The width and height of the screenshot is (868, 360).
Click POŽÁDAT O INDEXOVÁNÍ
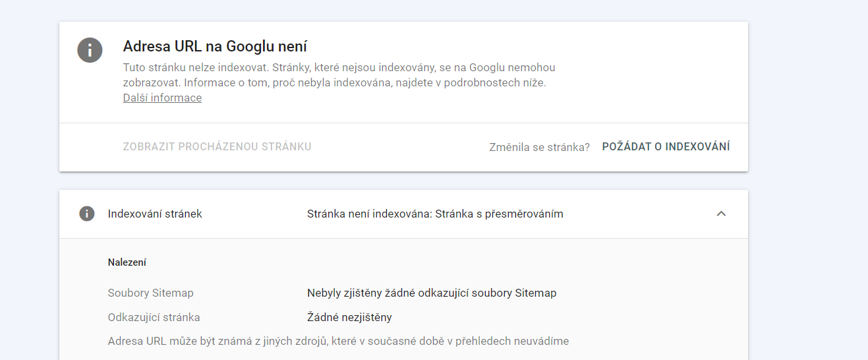[x=666, y=147]
